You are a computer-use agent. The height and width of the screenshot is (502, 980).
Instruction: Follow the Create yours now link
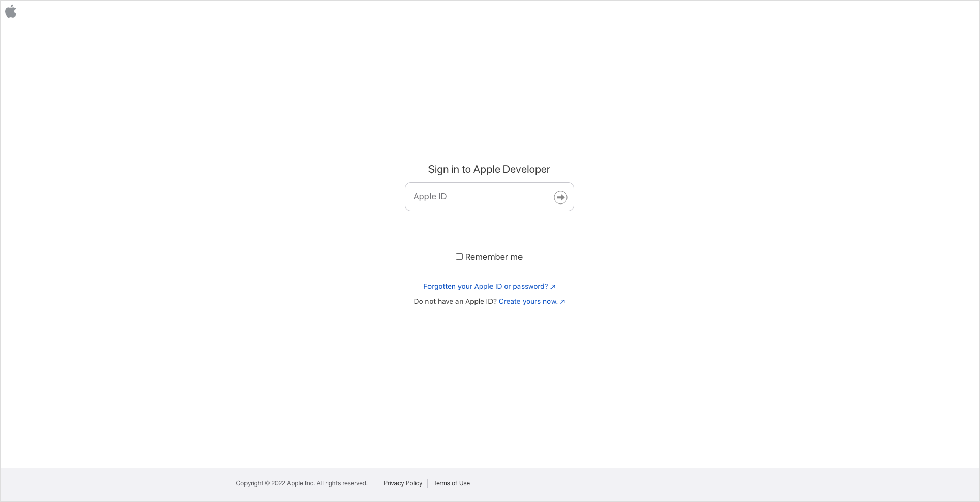528,302
